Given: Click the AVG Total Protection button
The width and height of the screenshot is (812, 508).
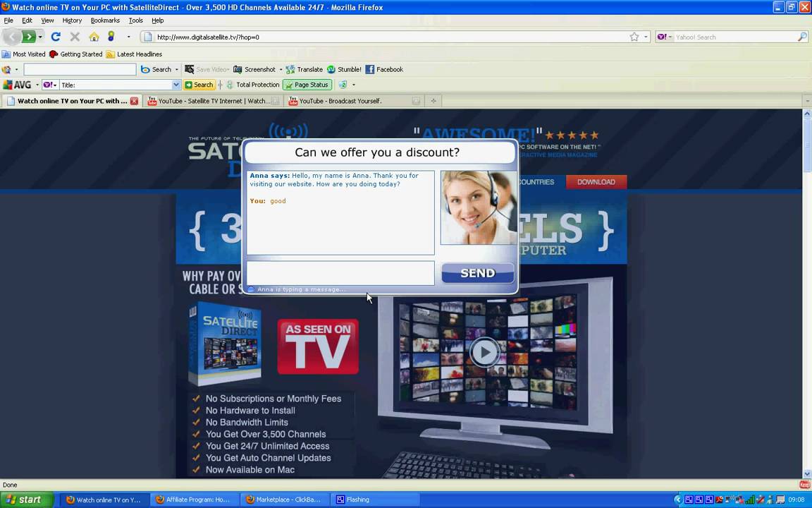Looking at the screenshot, I should 252,85.
